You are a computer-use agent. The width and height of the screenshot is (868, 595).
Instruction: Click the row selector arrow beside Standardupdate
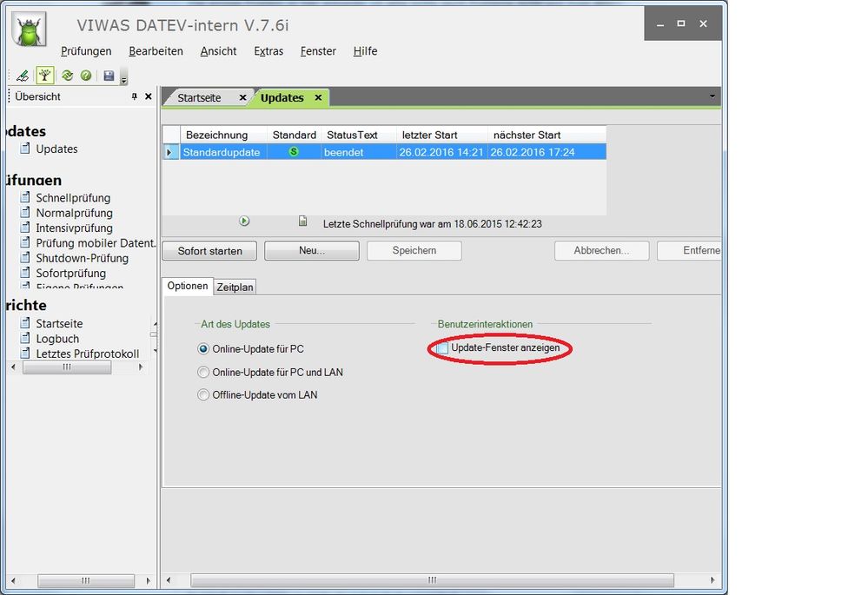click(170, 152)
